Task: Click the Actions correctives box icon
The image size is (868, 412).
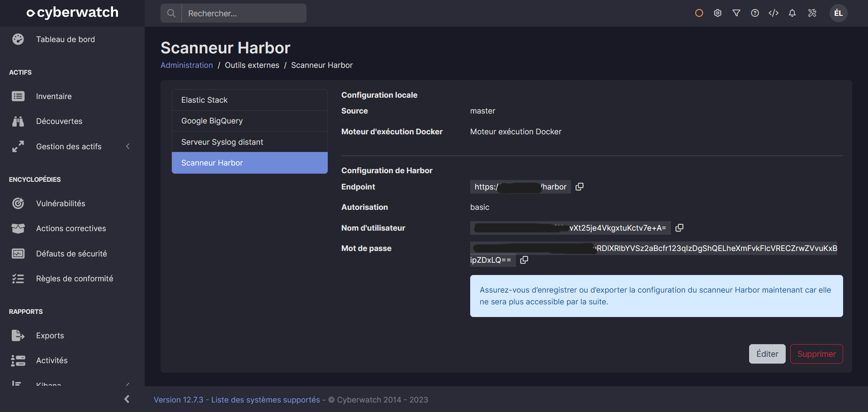Action: coord(18,228)
